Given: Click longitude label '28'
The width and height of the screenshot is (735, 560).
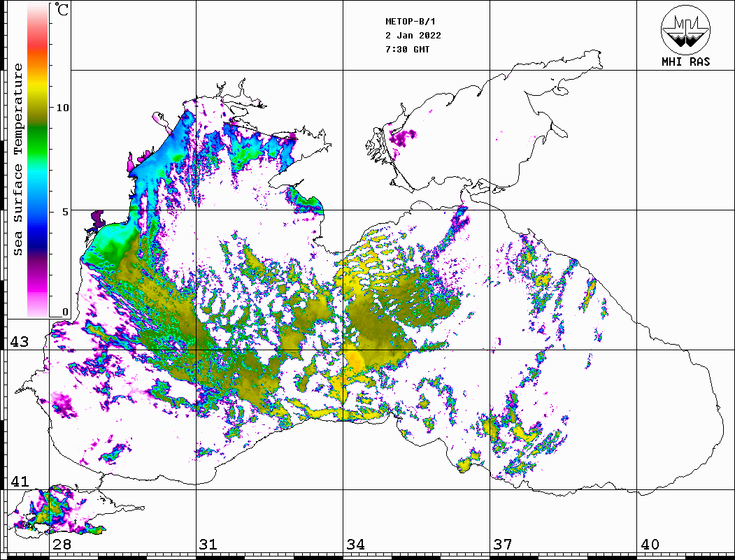Looking at the screenshot, I should coord(62,544).
